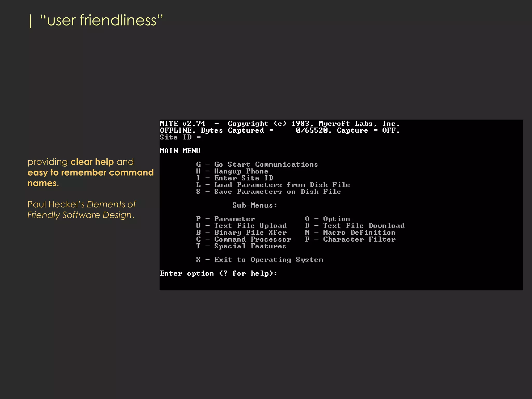The height and width of the screenshot is (399, 532).
Task: Choose "L - Load Parameters from Disk File"
Action: pyautogui.click(x=273, y=185)
